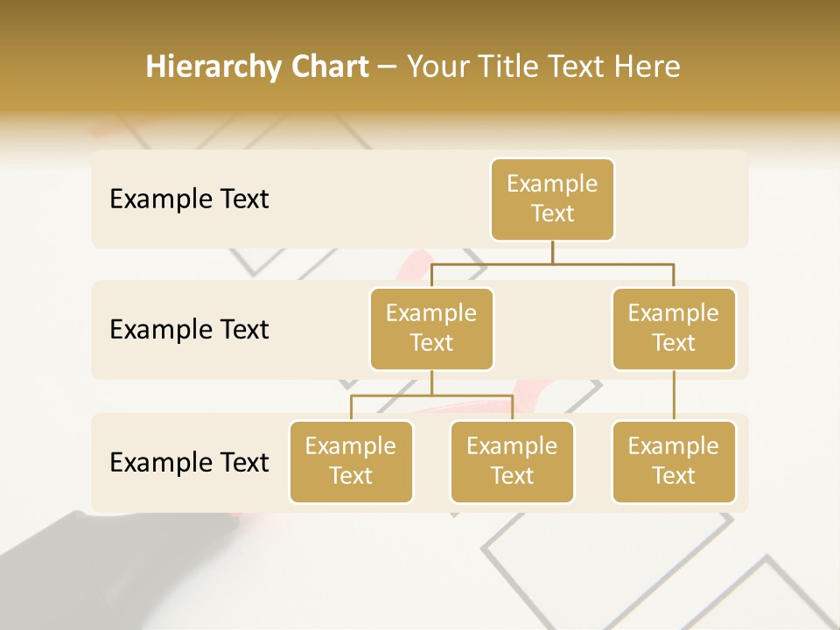Viewport: 840px width, 630px height.
Task: Click the second row's "Example Text" label
Action: pos(189,330)
